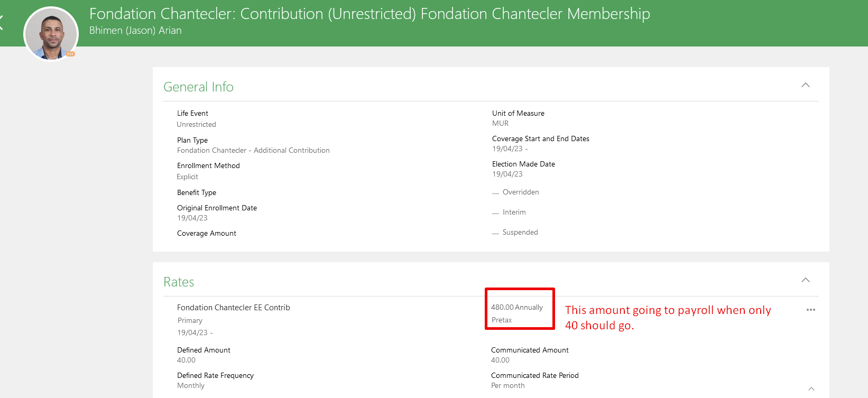Select the Benefit Type label

click(x=197, y=192)
